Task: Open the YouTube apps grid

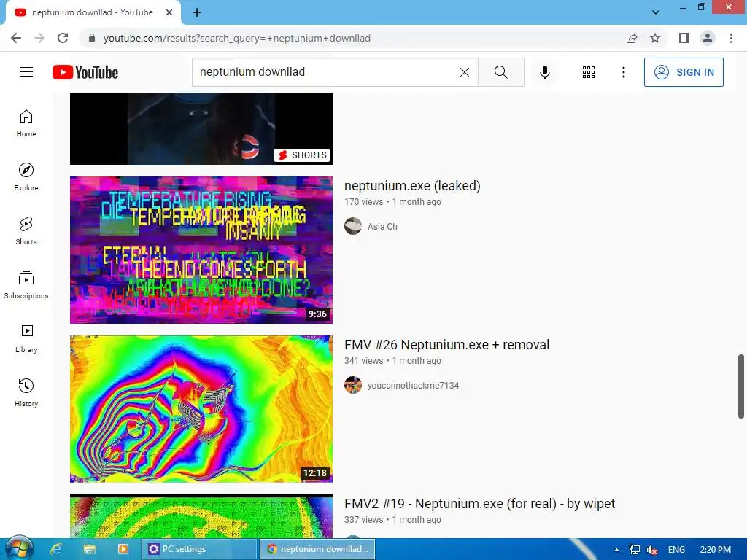Action: 589,72
